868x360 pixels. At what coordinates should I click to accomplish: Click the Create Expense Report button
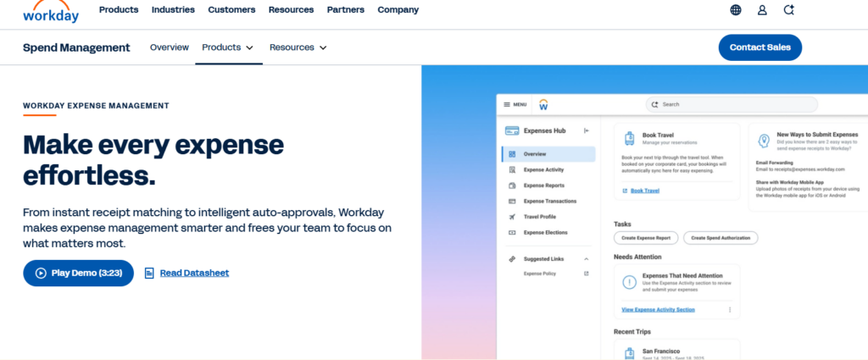pyautogui.click(x=646, y=238)
